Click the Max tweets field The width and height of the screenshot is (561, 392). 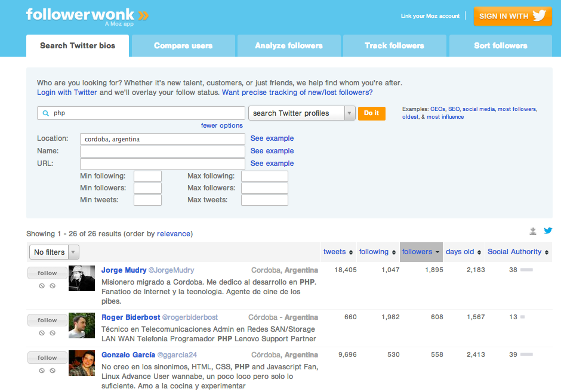click(x=265, y=200)
